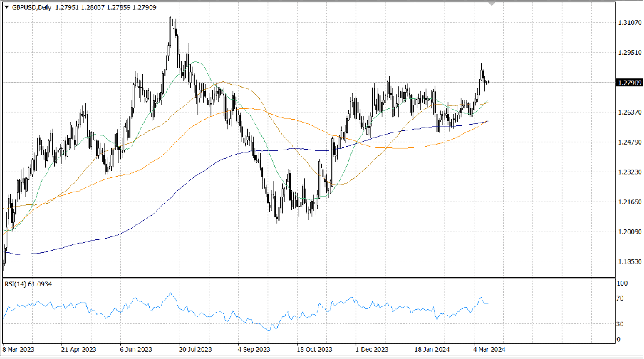Click the 21 Apr 2023 date label
This screenshot has height=359, width=644.
click(79, 349)
